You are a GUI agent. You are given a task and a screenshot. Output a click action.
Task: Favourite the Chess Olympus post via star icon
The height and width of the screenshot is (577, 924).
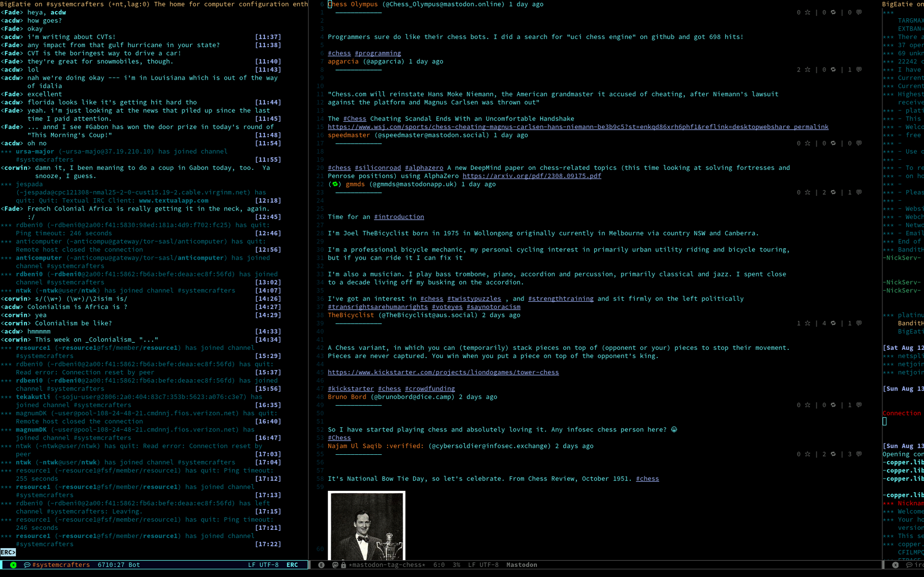807,12
